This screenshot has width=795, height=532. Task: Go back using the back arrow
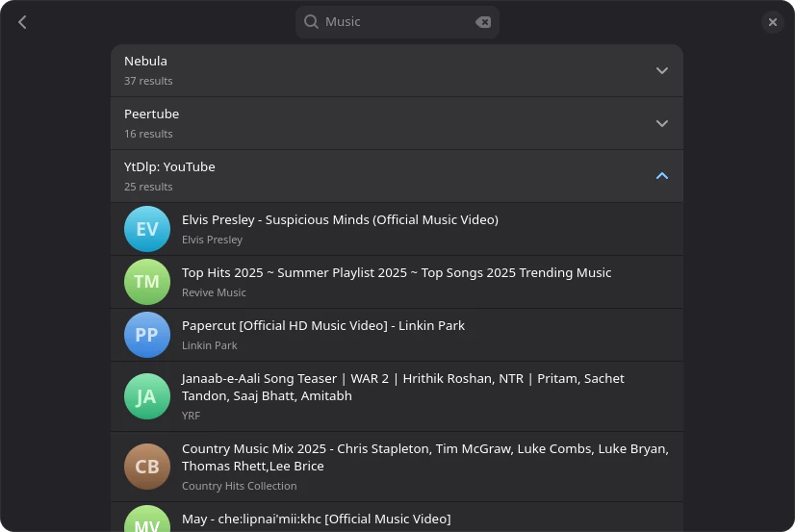pos(22,22)
